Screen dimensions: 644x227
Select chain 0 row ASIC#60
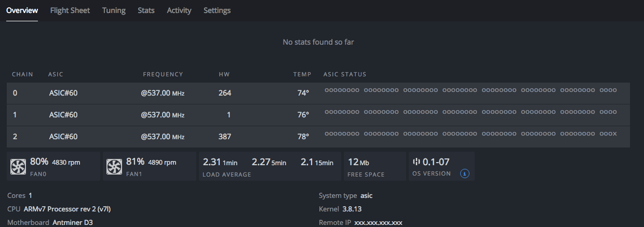[x=63, y=93]
